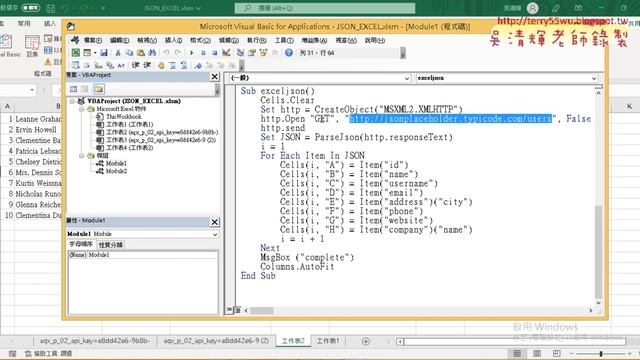
Task: Click the Outdent icon in Edit toolbar
Action: (147, 65)
